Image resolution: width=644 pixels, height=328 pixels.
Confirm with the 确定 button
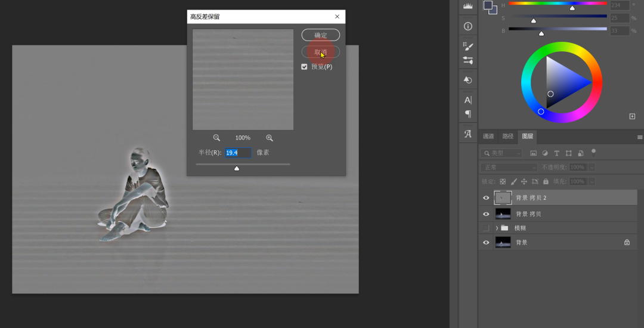pyautogui.click(x=321, y=35)
